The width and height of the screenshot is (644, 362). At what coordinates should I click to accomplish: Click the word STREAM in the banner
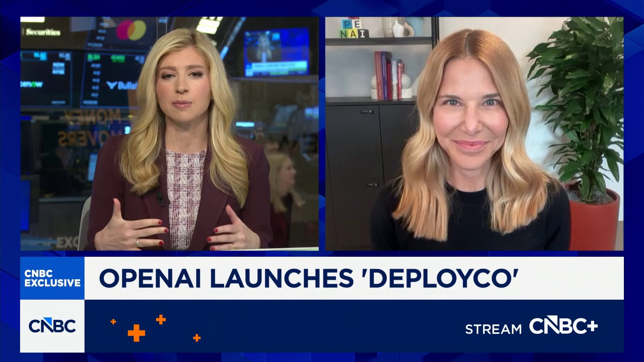[x=493, y=329]
